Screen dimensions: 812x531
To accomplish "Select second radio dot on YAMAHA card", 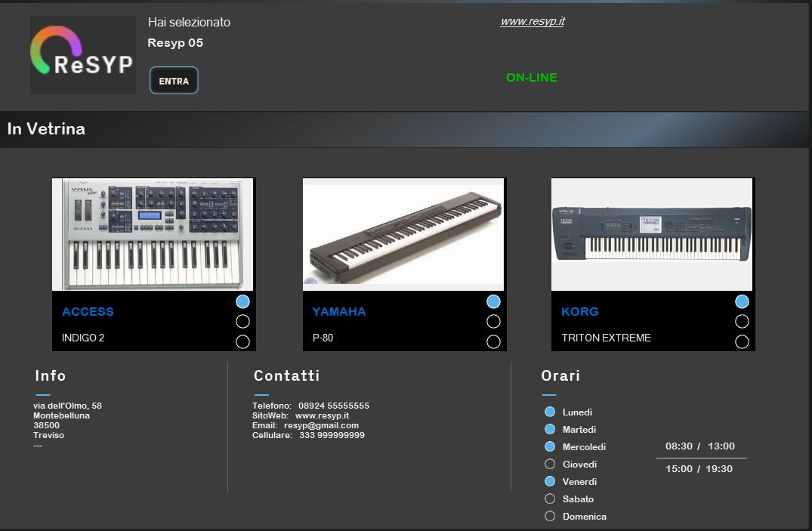I will tap(493, 322).
